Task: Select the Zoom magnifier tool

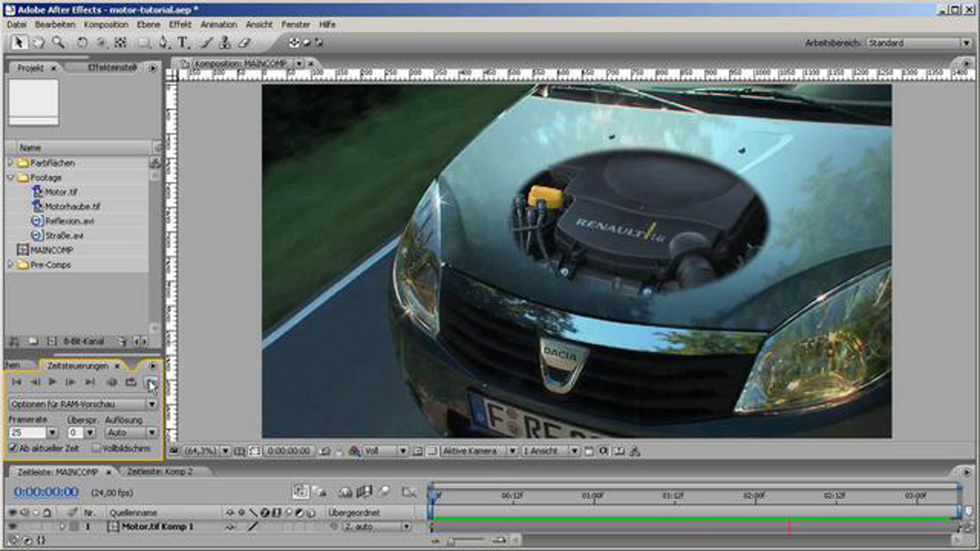Action: (58, 43)
